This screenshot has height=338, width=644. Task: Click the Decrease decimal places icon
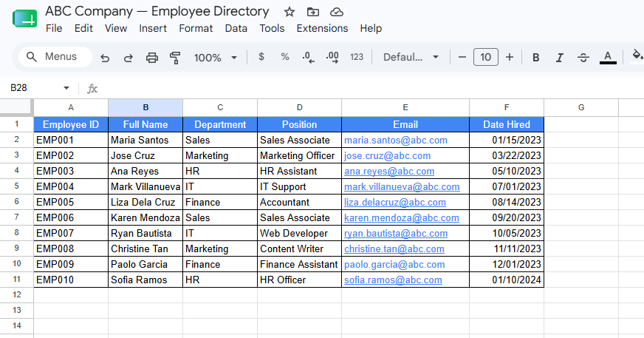[308, 57]
